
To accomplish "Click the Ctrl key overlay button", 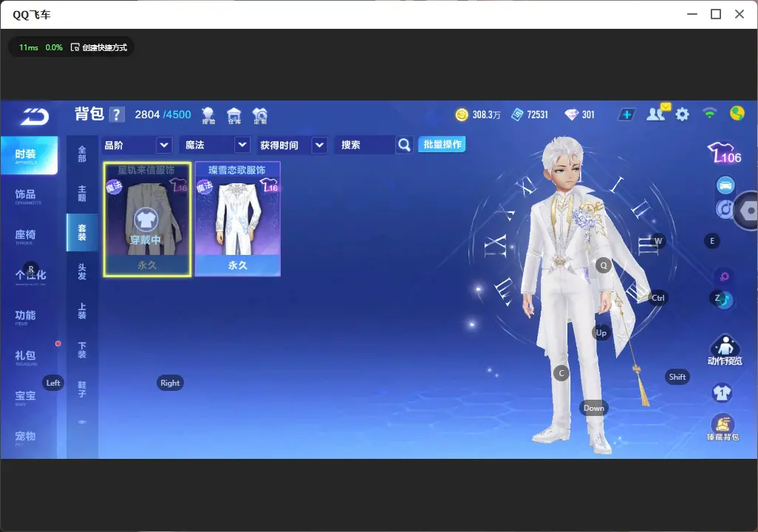I will pos(658,298).
